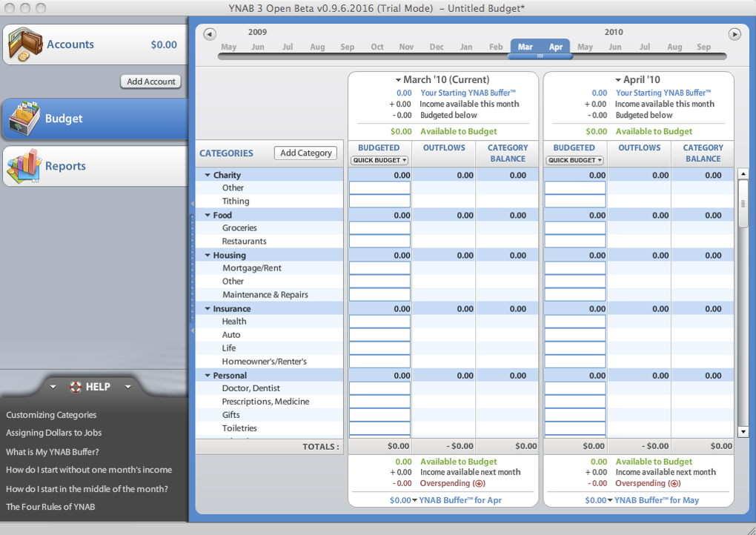Open March Quick Budget dropdown

point(379,160)
